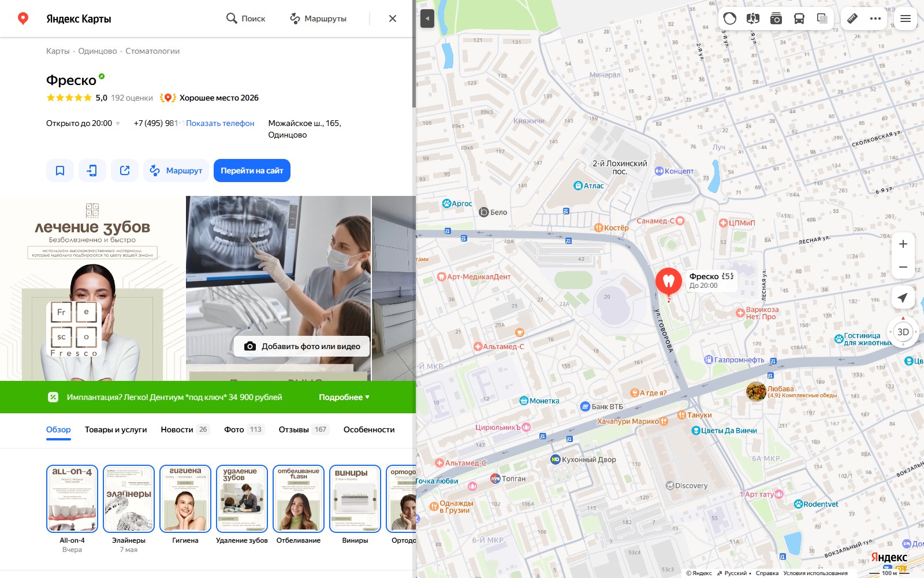924x578 pixels.
Task: Zoom out on the map
Action: click(x=903, y=267)
